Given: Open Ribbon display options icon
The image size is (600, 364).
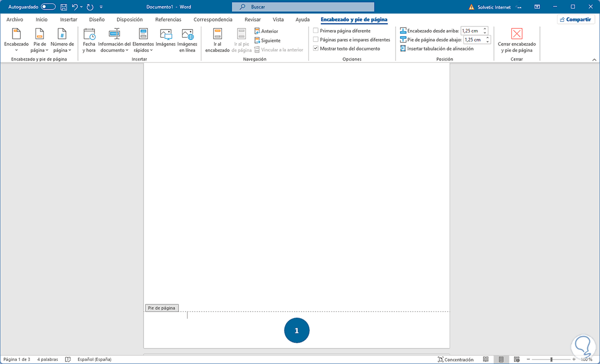Looking at the screenshot, I should point(537,7).
